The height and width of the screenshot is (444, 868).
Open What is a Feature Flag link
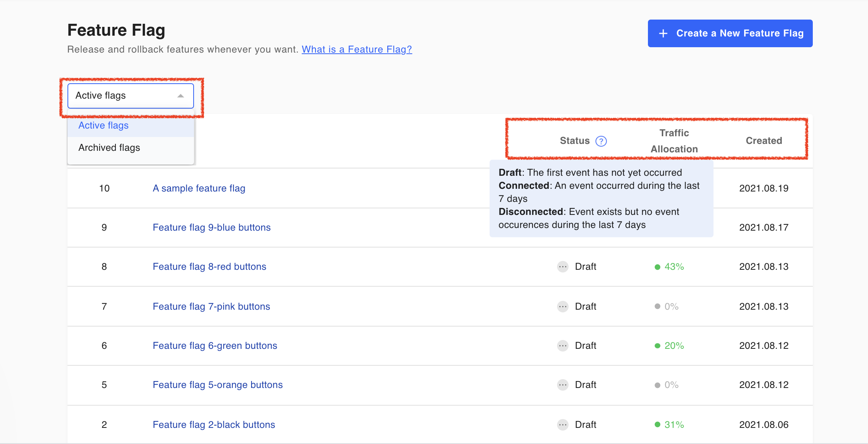pos(357,50)
